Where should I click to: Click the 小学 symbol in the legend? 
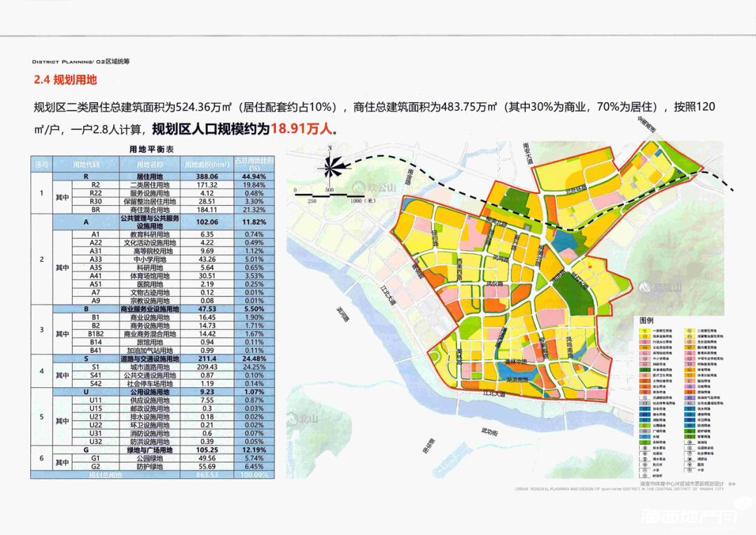644,469
